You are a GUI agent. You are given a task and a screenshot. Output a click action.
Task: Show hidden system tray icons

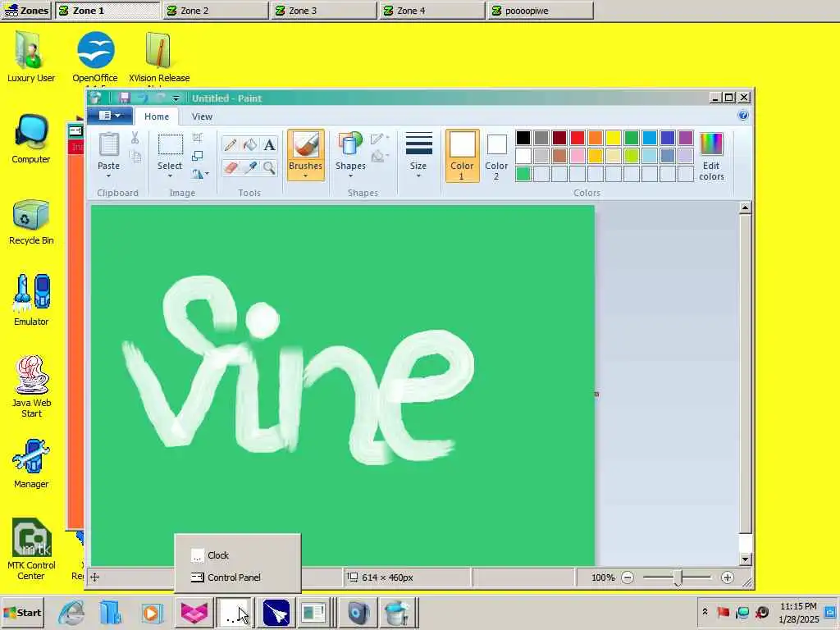[x=705, y=612]
